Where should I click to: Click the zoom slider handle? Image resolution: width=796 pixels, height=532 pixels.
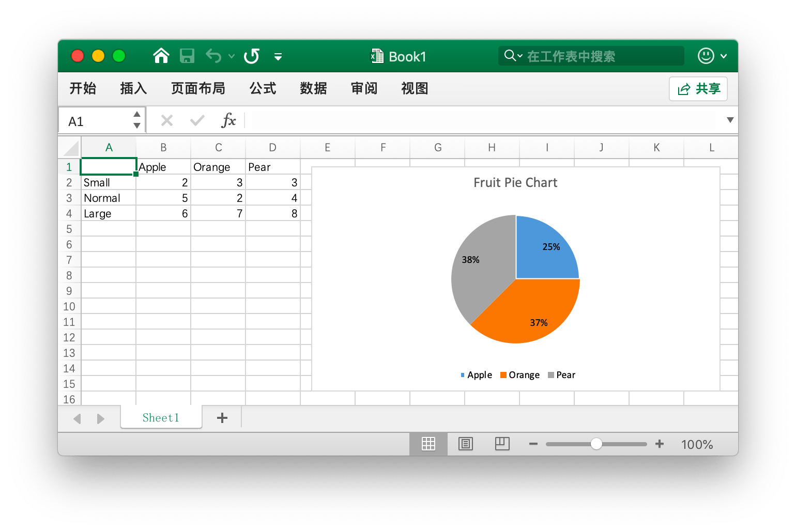pyautogui.click(x=596, y=444)
